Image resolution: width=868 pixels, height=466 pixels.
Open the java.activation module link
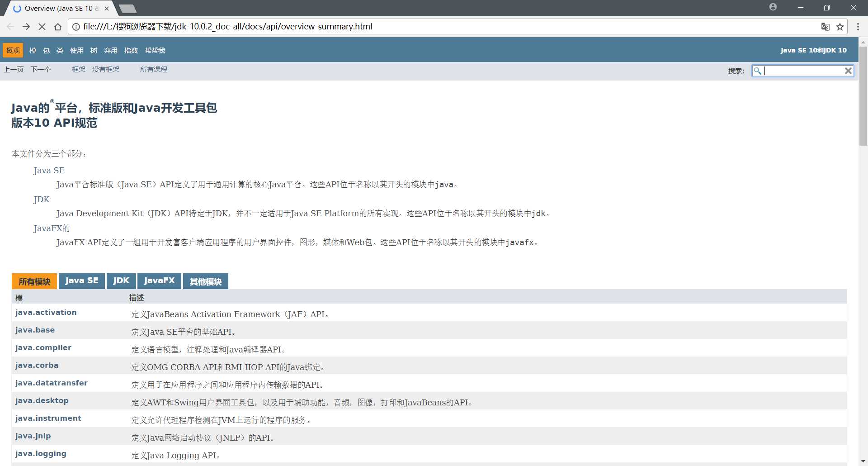tap(46, 312)
